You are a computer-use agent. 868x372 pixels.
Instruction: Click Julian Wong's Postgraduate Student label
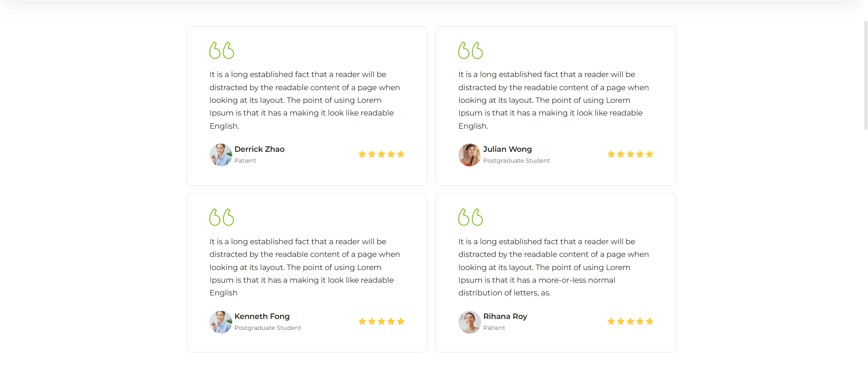point(516,161)
